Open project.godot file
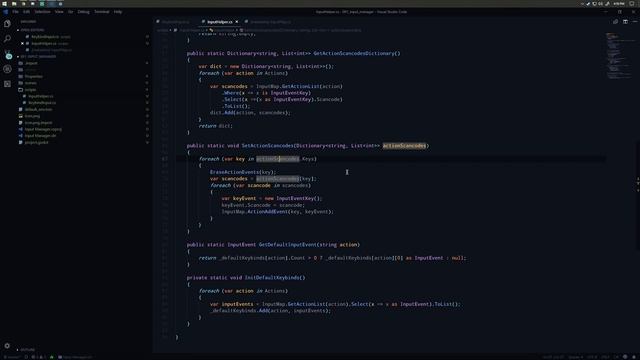640x360 pixels. [36, 142]
